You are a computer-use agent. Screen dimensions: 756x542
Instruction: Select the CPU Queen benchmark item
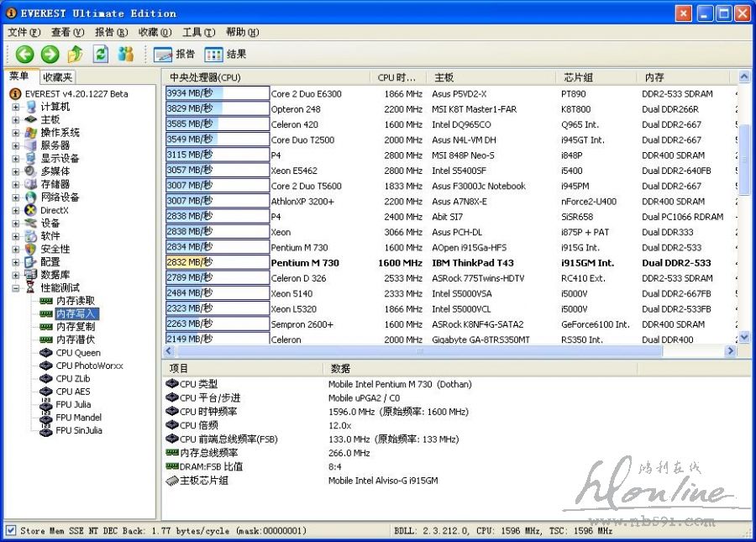tap(77, 353)
